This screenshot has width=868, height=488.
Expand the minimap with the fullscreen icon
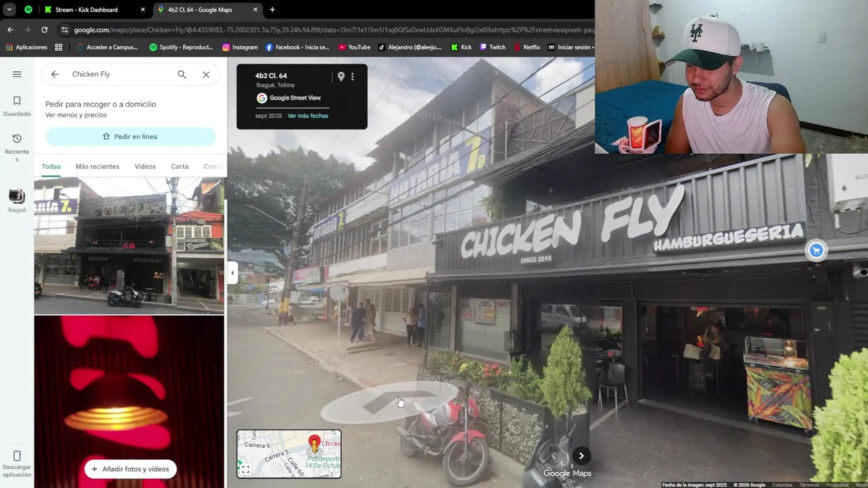click(x=245, y=469)
